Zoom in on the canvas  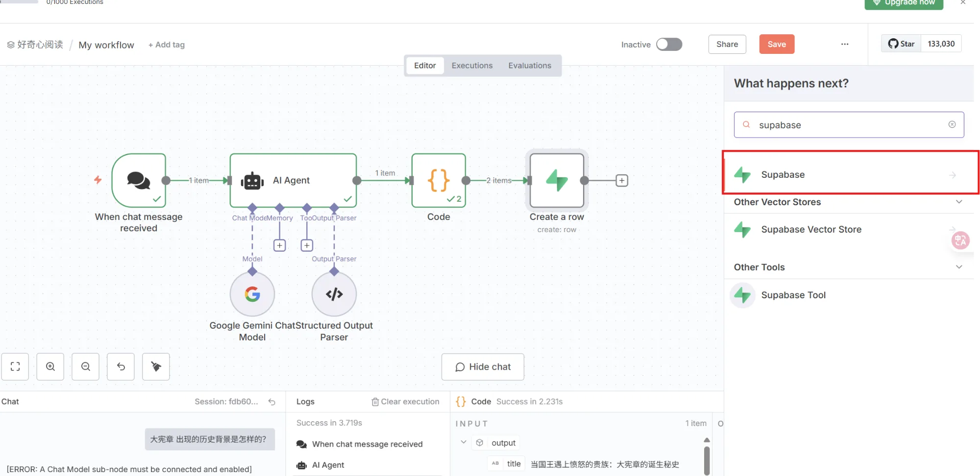[x=50, y=366]
